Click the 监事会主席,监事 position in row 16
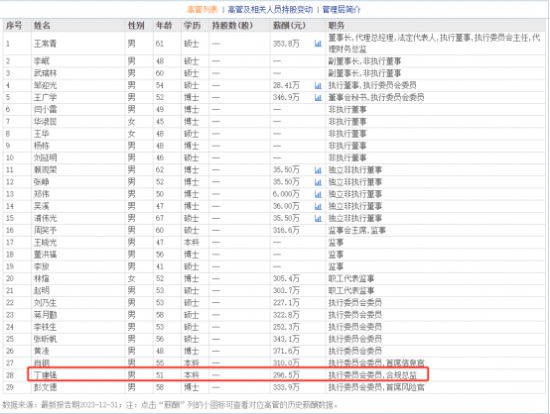 tap(357, 230)
